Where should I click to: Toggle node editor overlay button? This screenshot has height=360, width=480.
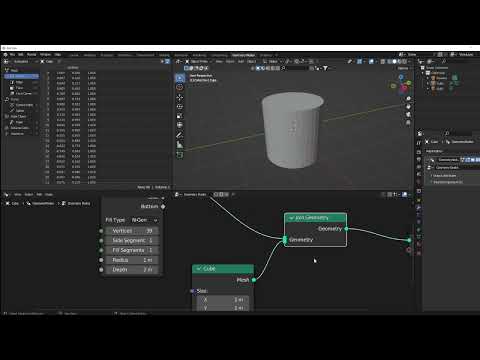pos(405,194)
